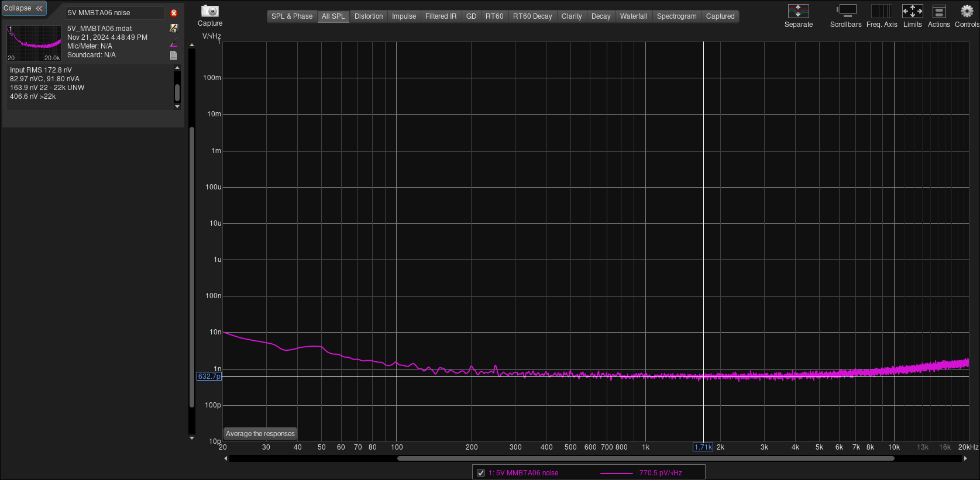Click the Capture camera icon

[x=209, y=11]
